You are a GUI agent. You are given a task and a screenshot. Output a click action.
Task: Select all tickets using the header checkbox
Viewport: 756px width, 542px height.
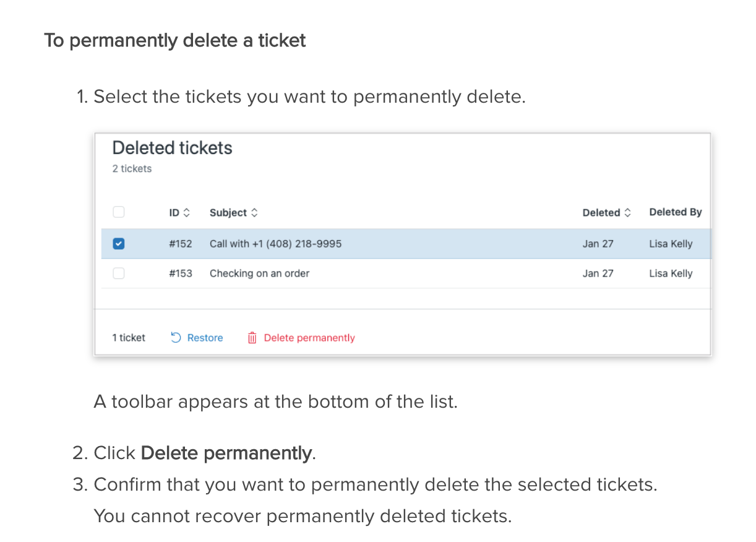pyautogui.click(x=118, y=212)
